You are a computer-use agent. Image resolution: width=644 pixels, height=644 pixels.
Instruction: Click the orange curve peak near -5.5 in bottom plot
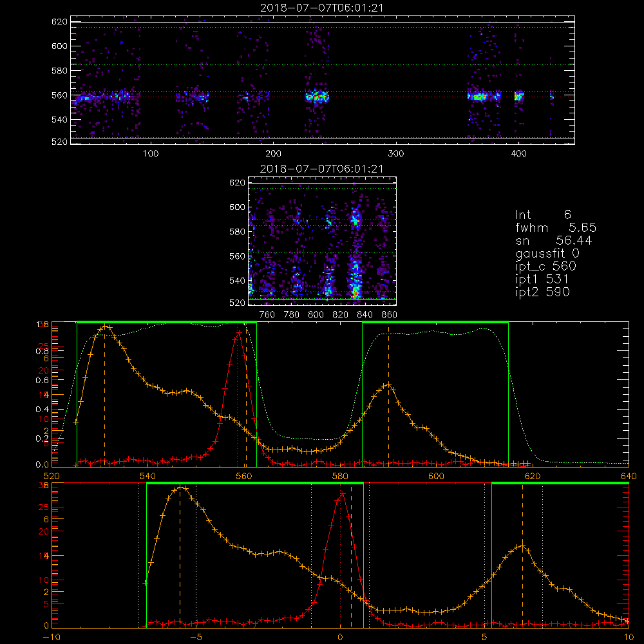click(181, 487)
